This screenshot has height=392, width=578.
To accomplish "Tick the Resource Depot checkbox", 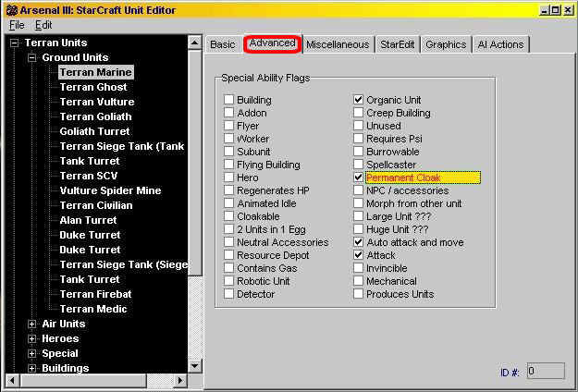I will pos(229,255).
